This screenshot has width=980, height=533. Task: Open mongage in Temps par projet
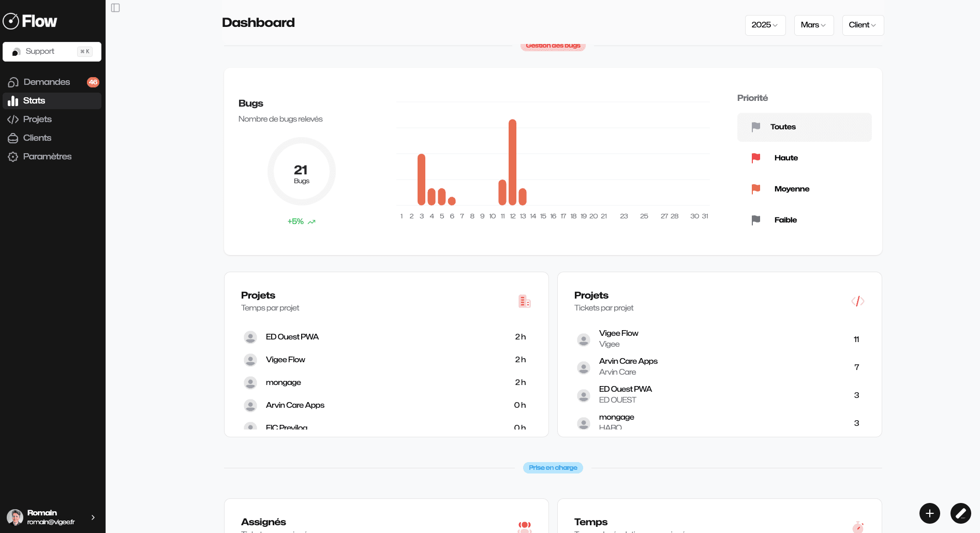click(x=386, y=382)
